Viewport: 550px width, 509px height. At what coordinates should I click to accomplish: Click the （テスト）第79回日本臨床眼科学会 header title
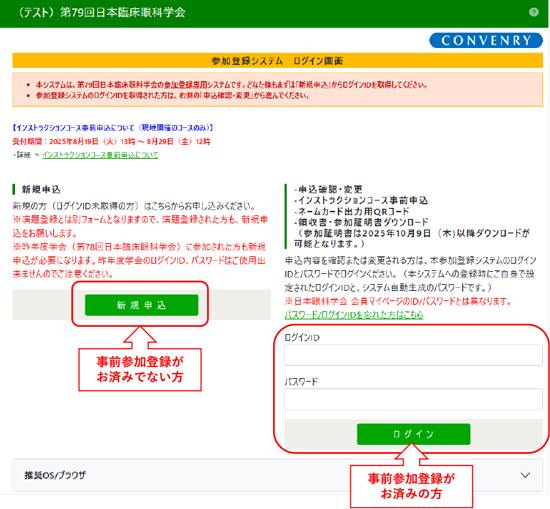tap(101, 13)
